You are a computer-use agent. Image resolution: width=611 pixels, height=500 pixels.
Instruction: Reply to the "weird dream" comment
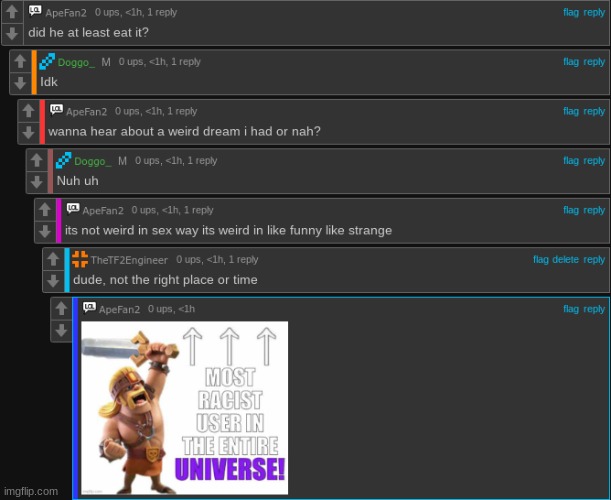click(594, 111)
